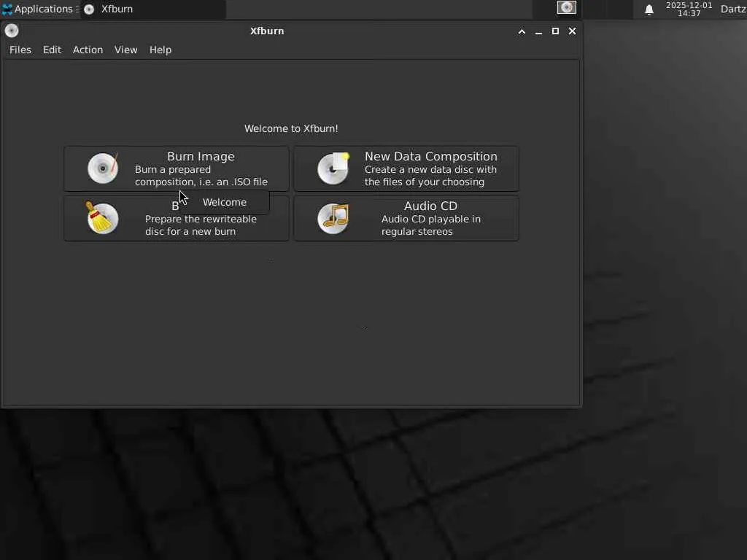Open the Help menu
The width and height of the screenshot is (747, 560).
(x=160, y=50)
